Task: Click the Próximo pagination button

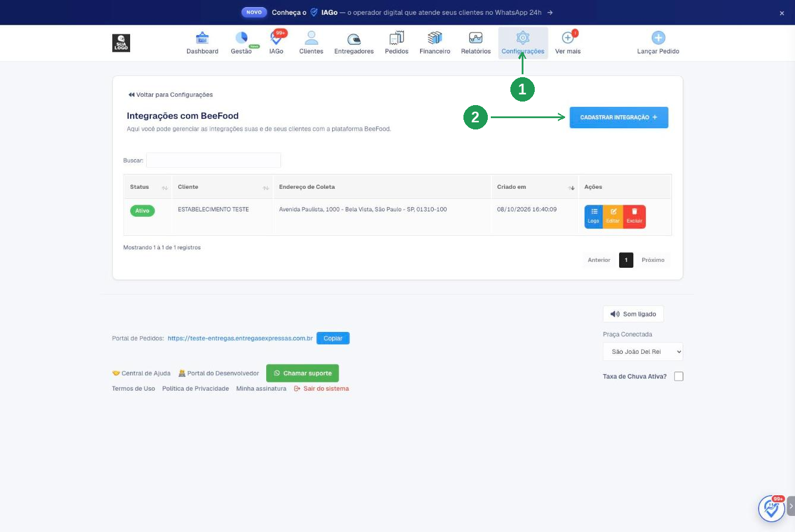Action: click(x=653, y=260)
